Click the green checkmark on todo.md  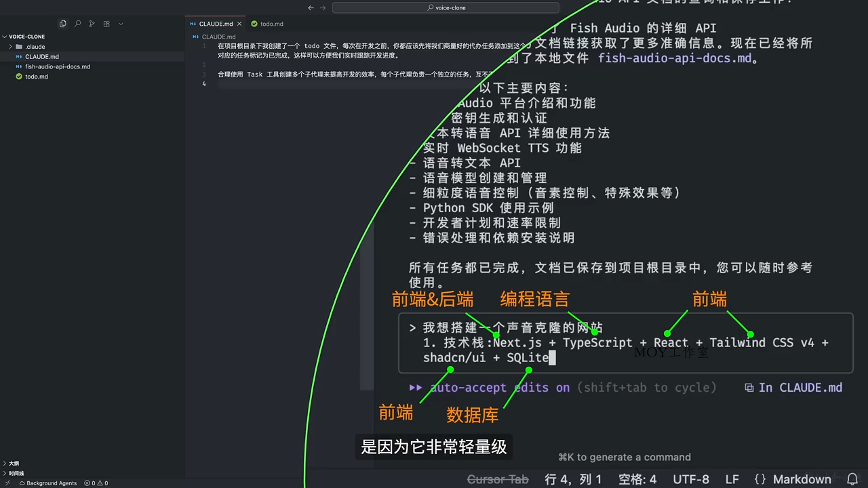tap(20, 77)
